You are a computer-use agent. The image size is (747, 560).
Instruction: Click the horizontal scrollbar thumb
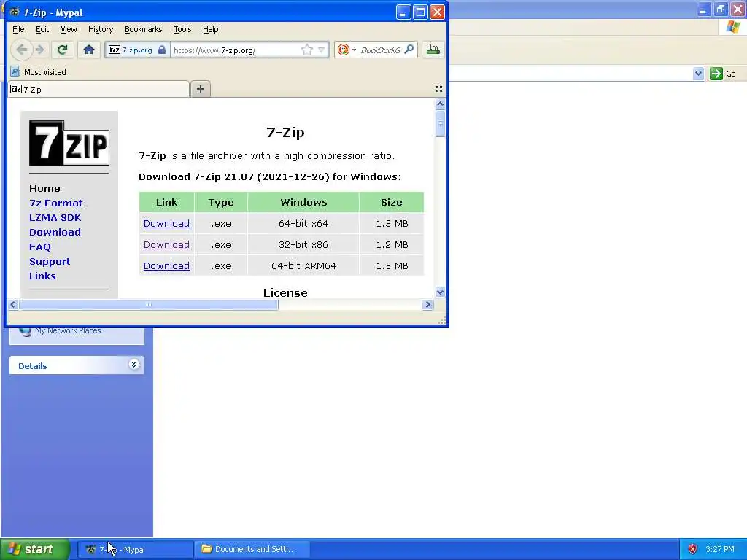click(149, 305)
